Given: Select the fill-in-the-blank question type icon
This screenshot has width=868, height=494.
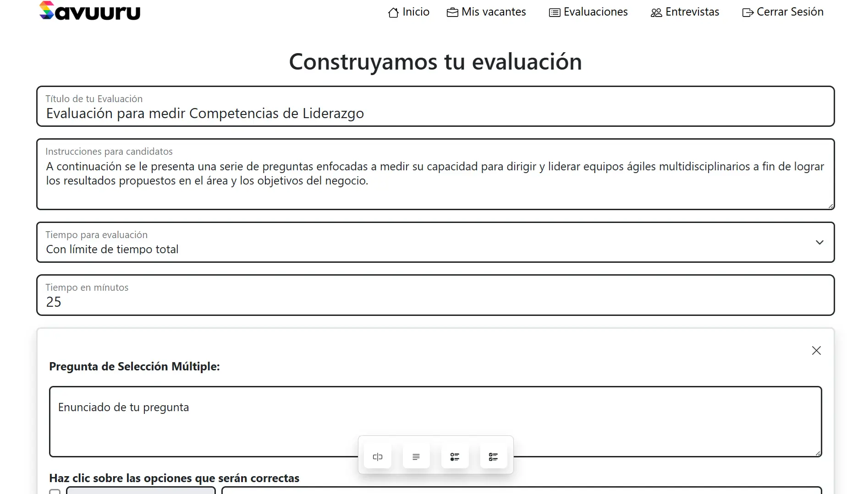Looking at the screenshot, I should pyautogui.click(x=377, y=456).
